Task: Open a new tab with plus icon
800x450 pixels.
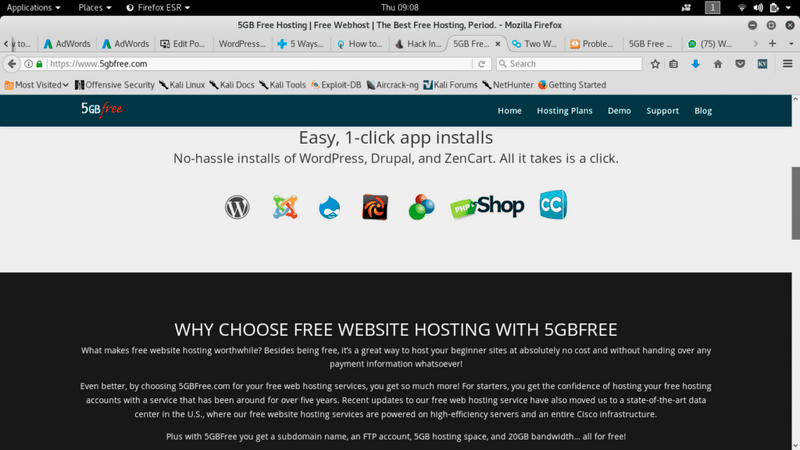Action: (x=772, y=44)
